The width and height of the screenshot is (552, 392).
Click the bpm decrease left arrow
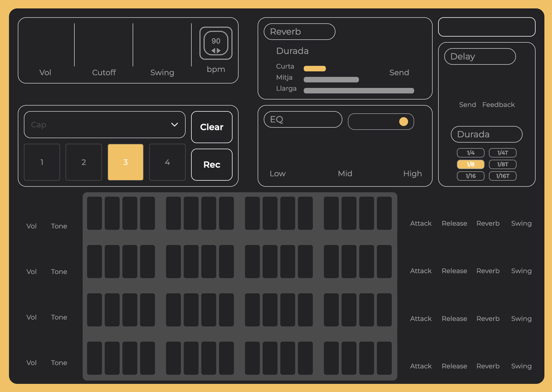coord(213,51)
